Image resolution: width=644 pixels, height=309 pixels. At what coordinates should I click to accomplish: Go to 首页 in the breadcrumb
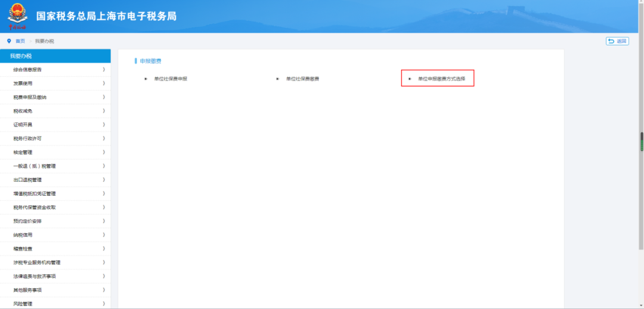point(20,41)
